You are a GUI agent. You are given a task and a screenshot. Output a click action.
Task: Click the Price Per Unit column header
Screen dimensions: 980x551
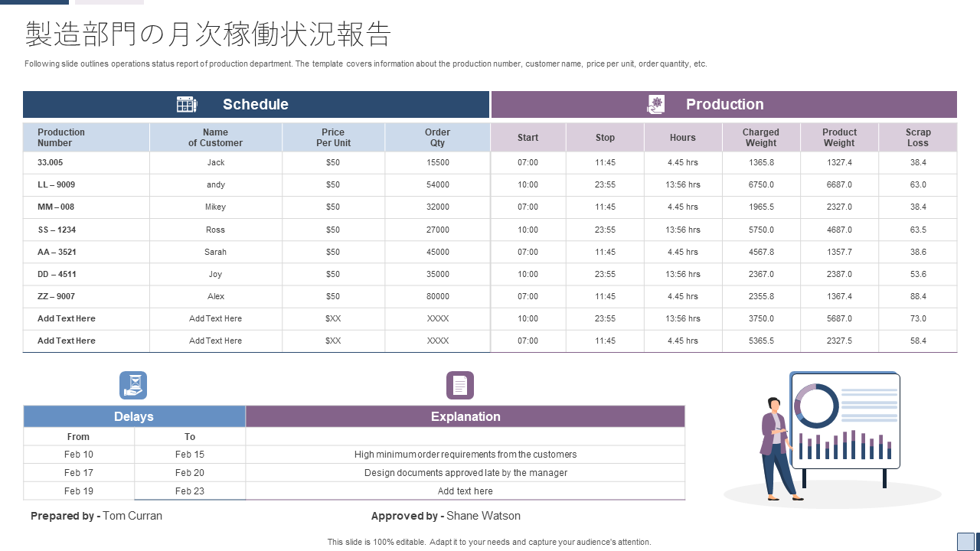333,138
